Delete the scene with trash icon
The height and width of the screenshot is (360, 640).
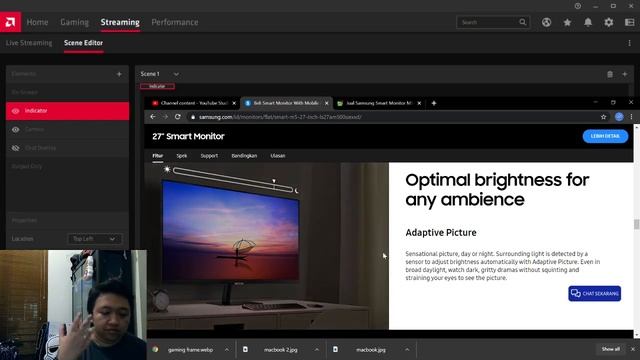point(610,74)
